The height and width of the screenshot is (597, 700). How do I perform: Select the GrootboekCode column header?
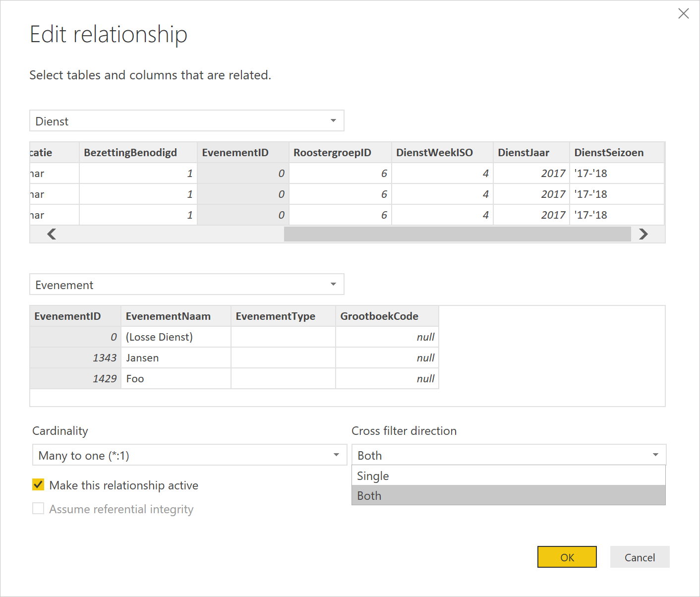(387, 316)
